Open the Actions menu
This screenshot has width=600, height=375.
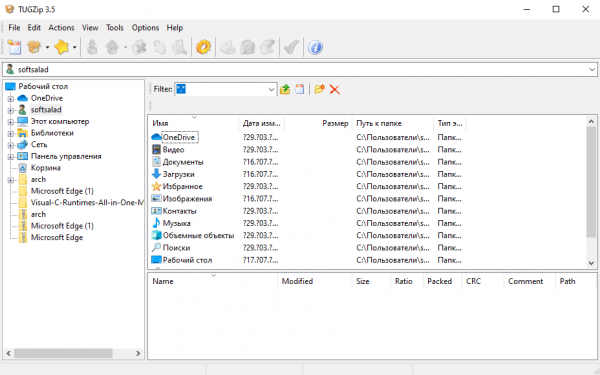click(61, 28)
